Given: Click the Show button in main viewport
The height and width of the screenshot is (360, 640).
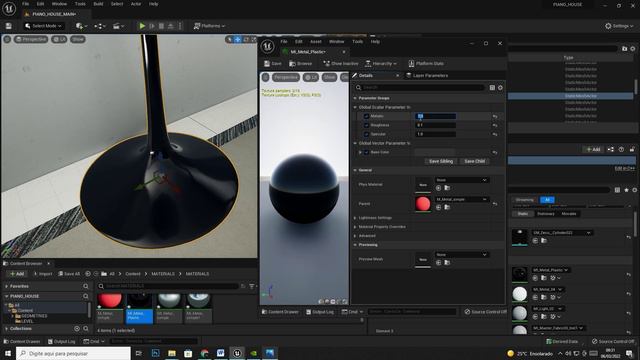Looking at the screenshot, I should click(78, 39).
